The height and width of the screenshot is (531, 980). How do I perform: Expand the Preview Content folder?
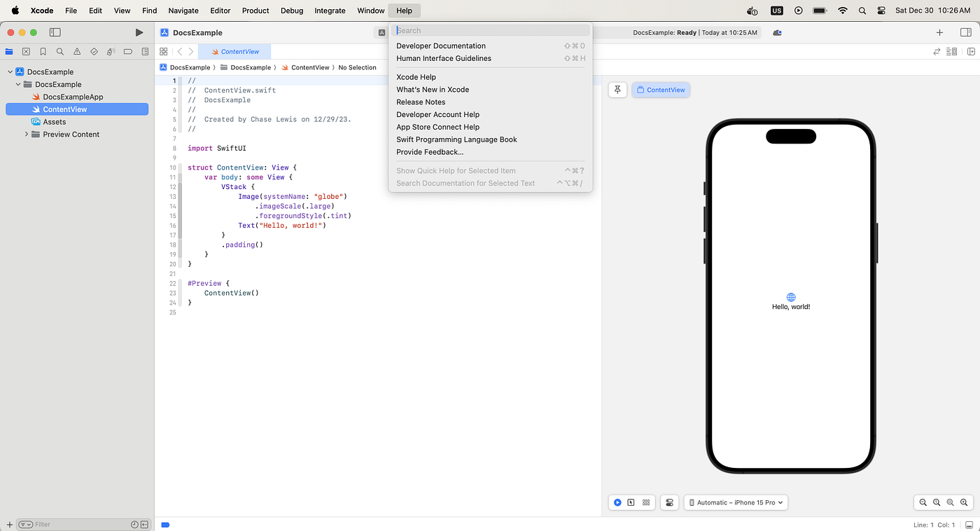click(27, 135)
